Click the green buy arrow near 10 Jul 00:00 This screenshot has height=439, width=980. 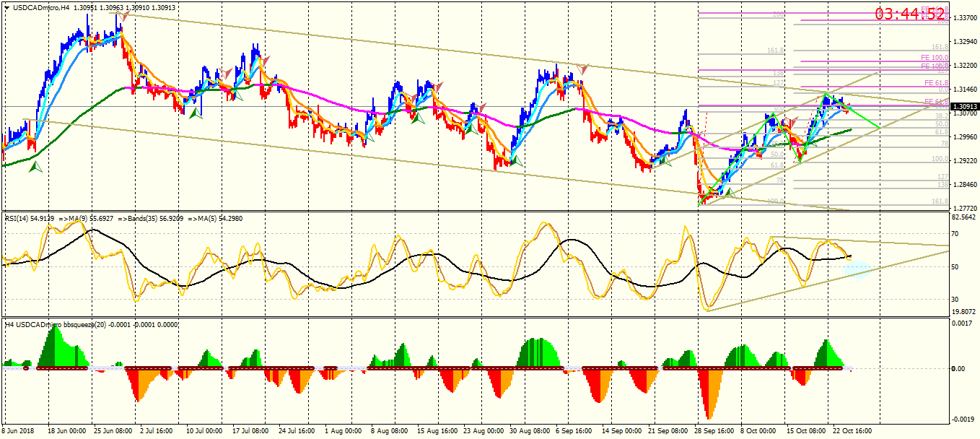pyautogui.click(x=194, y=113)
